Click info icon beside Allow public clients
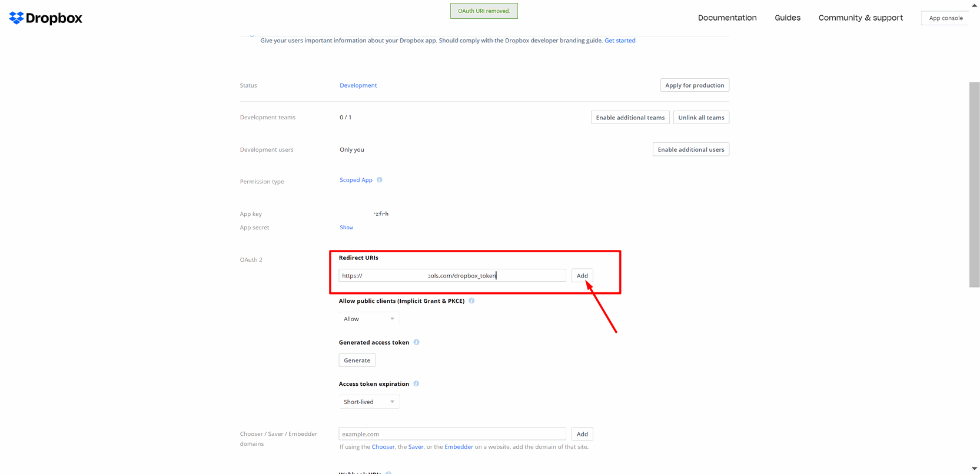980x474 pixels. (471, 301)
